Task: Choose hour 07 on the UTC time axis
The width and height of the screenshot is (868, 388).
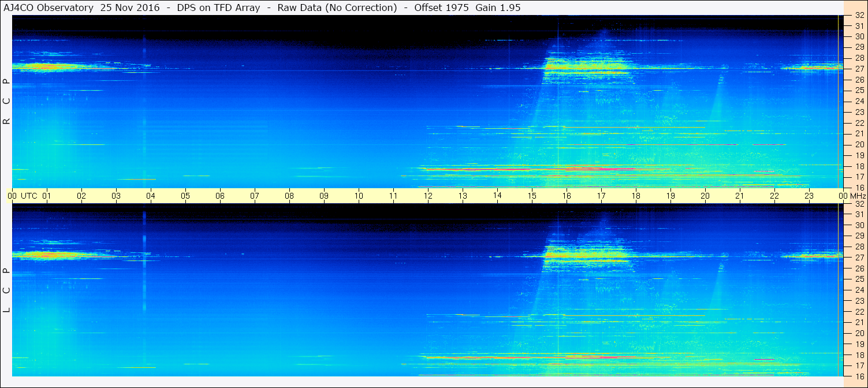Action: click(x=255, y=196)
